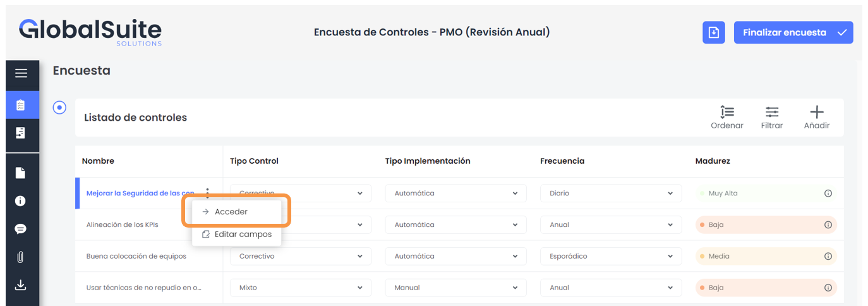Click info icon in Muy Alta row
868x306 pixels.
click(x=828, y=193)
